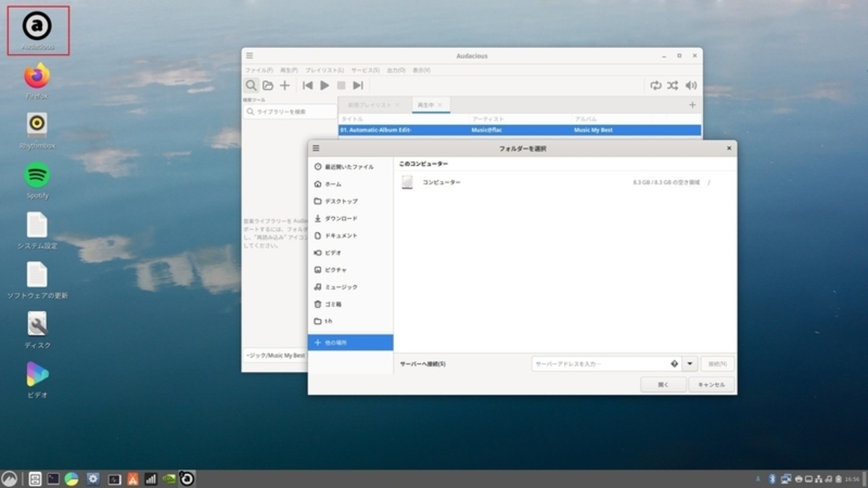Viewport: 868px width, 488px height.
Task: Add a new playlist tab with plus
Action: tap(692, 105)
